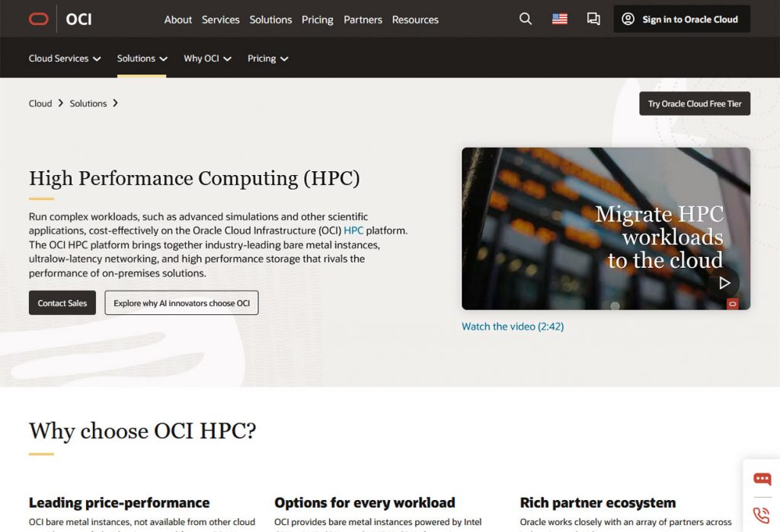Image resolution: width=780 pixels, height=532 pixels.
Task: Expand the Pricing dropdown in subnav
Action: [267, 59]
